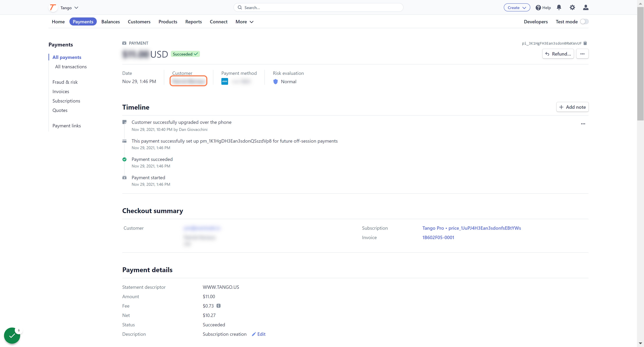Open the Tango Pro subscription link
644x347 pixels.
tap(471, 228)
